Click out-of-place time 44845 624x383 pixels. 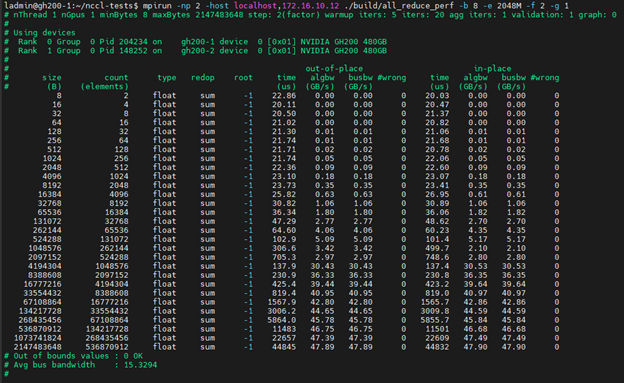pyautogui.click(x=284, y=347)
